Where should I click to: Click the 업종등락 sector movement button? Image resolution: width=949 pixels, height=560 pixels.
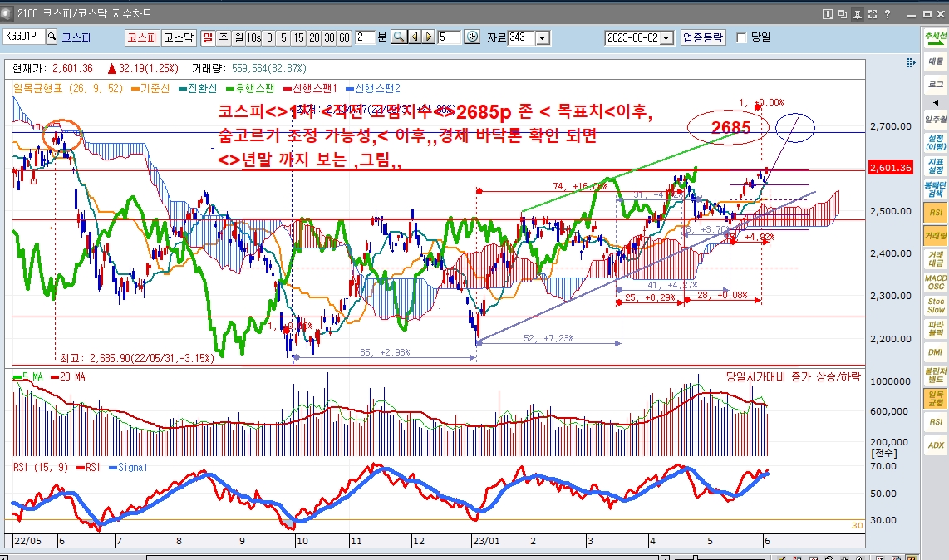click(705, 37)
